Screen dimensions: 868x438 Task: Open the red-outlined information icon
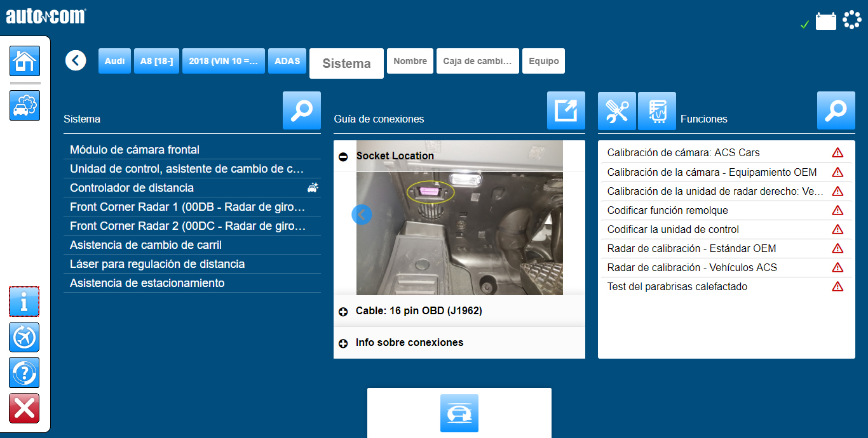pyautogui.click(x=24, y=302)
